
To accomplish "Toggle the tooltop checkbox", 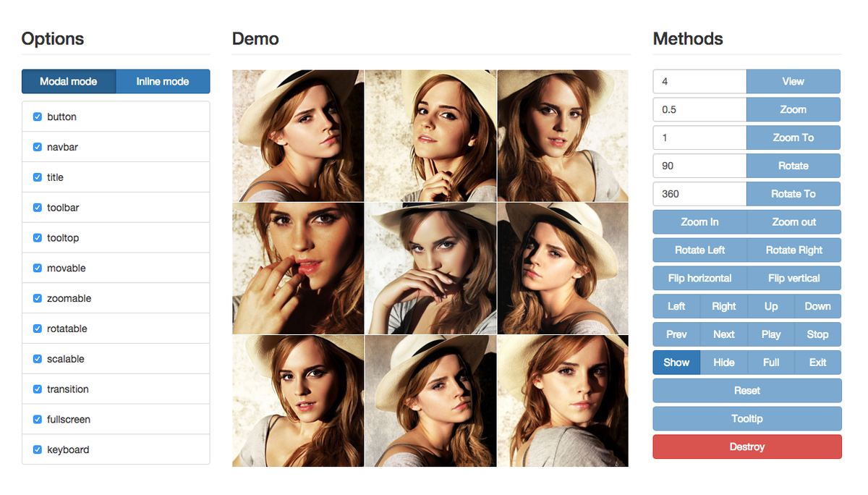I will [38, 237].
